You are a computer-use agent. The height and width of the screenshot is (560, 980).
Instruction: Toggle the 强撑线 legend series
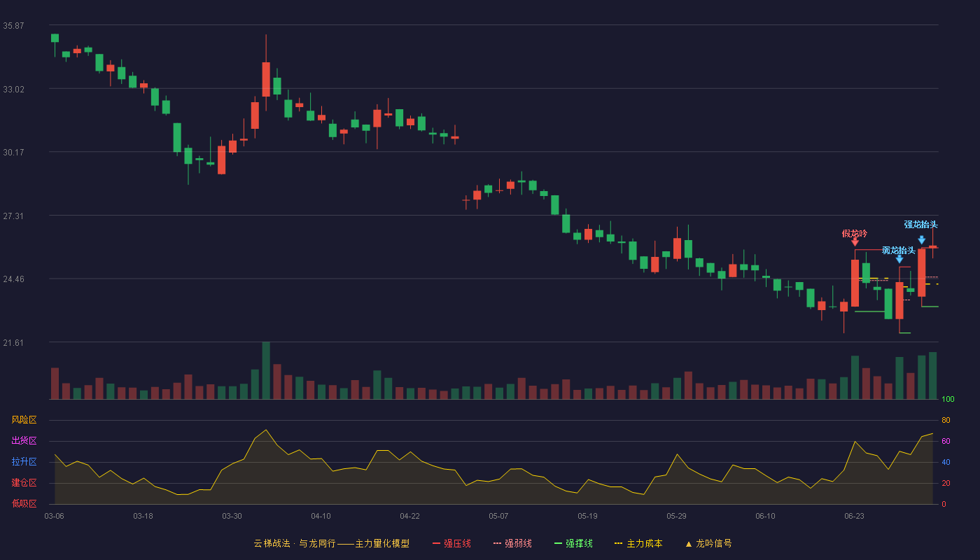click(573, 543)
